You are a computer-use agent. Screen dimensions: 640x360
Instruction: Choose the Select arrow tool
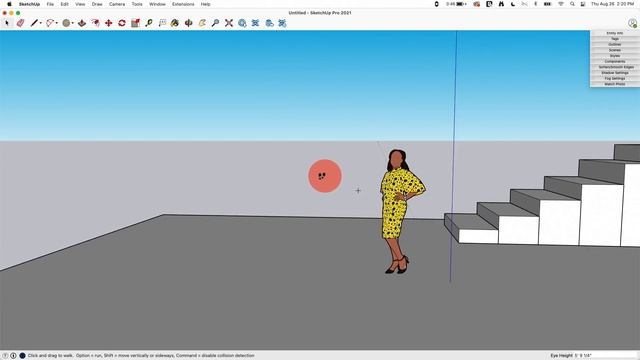pos(7,23)
